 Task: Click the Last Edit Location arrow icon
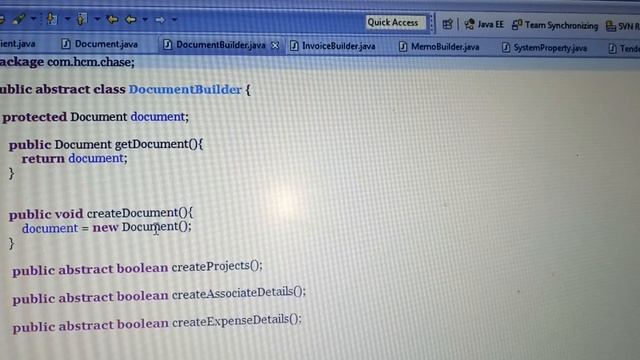click(x=112, y=19)
